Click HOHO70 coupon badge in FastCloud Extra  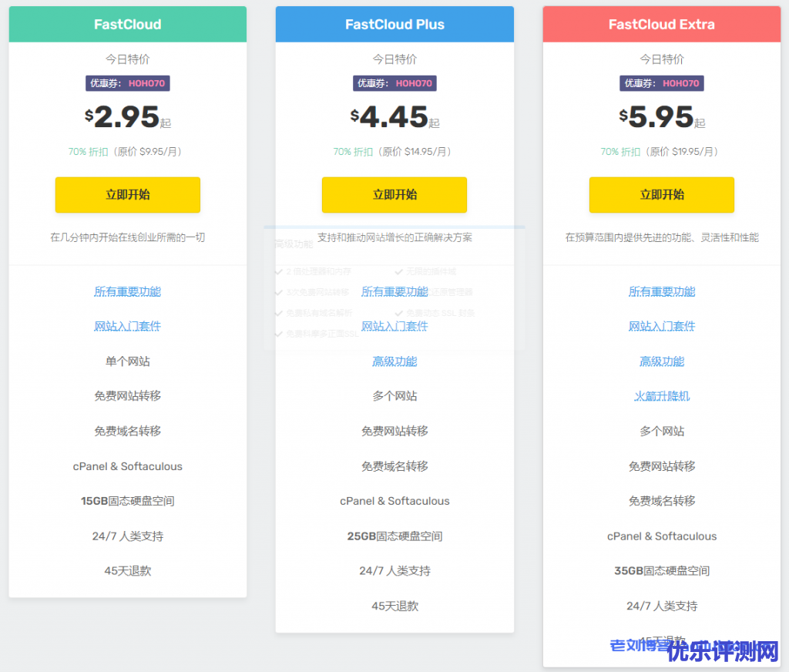661,83
